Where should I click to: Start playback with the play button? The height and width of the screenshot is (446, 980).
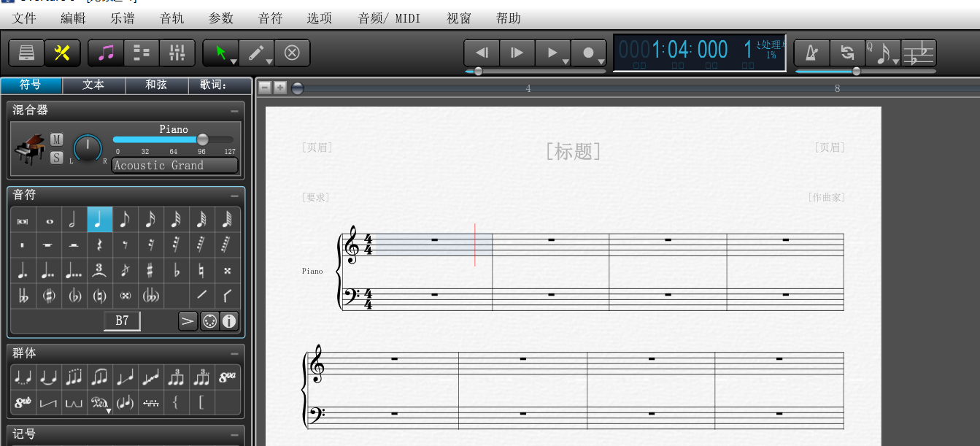click(552, 53)
